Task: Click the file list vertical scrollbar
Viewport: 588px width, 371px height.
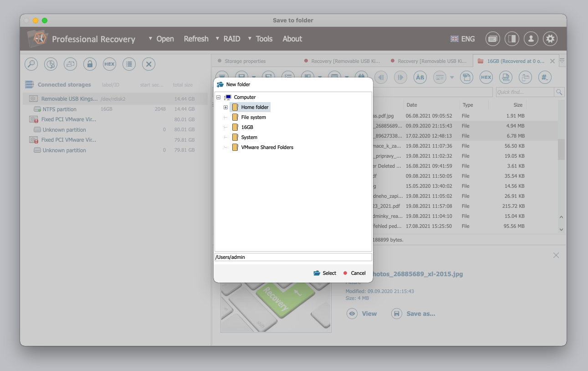Action: pos(561,150)
